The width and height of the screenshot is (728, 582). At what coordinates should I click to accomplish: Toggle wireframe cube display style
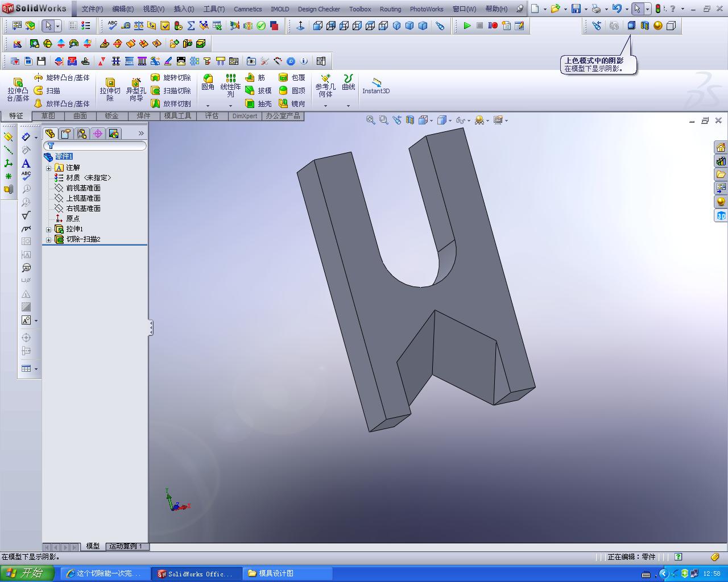pos(671,26)
